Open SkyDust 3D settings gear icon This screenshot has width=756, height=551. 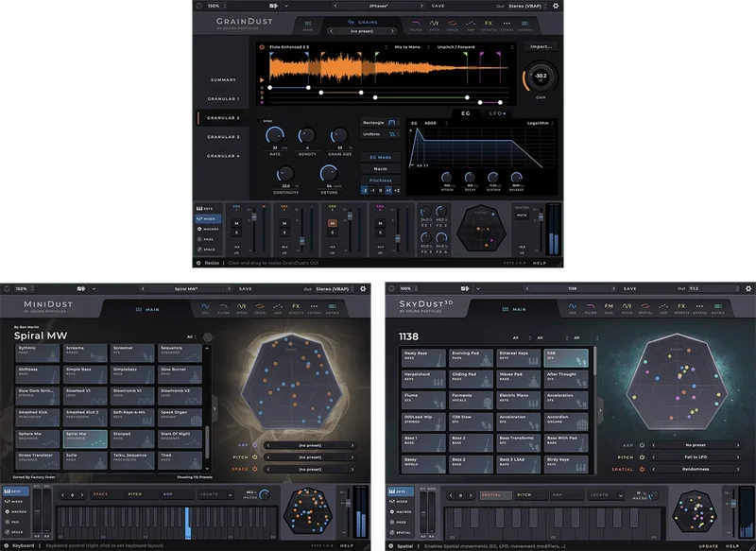pyautogui.click(x=748, y=288)
